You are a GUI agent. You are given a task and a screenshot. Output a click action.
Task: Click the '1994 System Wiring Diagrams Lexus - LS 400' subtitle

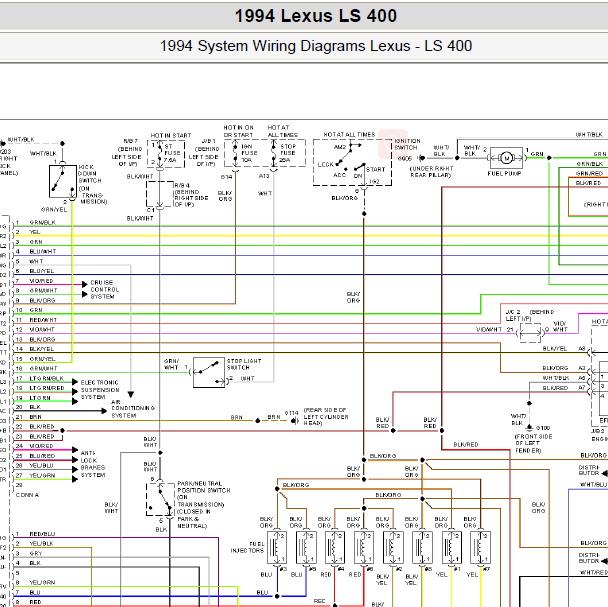click(316, 46)
